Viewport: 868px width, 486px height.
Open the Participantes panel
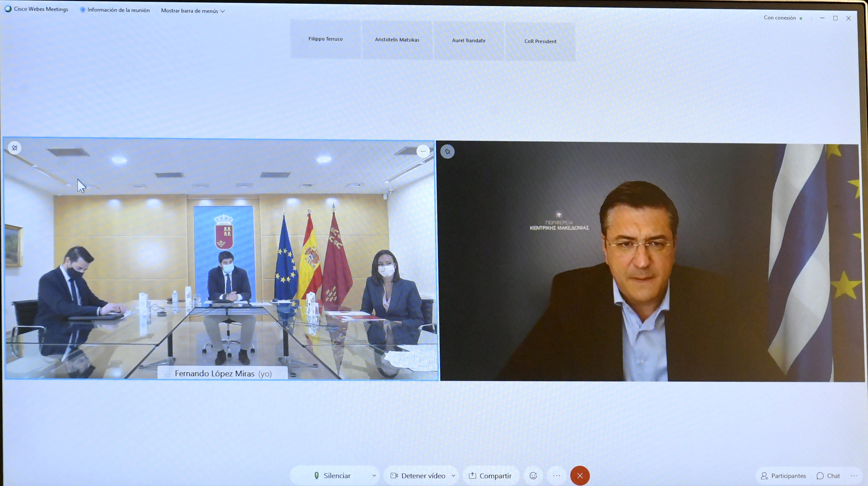tap(783, 476)
